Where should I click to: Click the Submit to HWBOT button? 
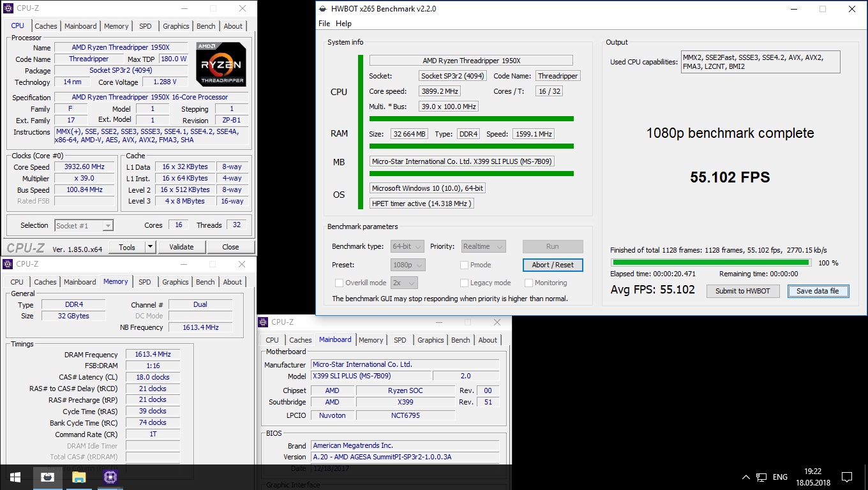(743, 291)
